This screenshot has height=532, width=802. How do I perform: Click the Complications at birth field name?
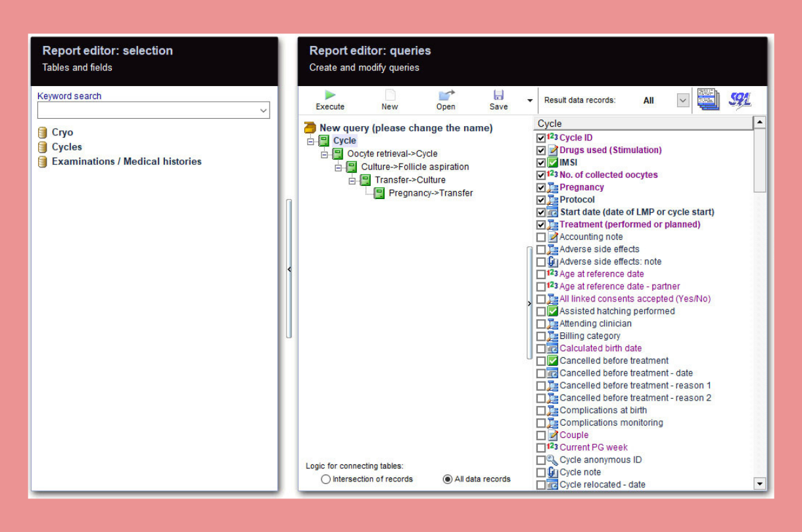(x=603, y=410)
